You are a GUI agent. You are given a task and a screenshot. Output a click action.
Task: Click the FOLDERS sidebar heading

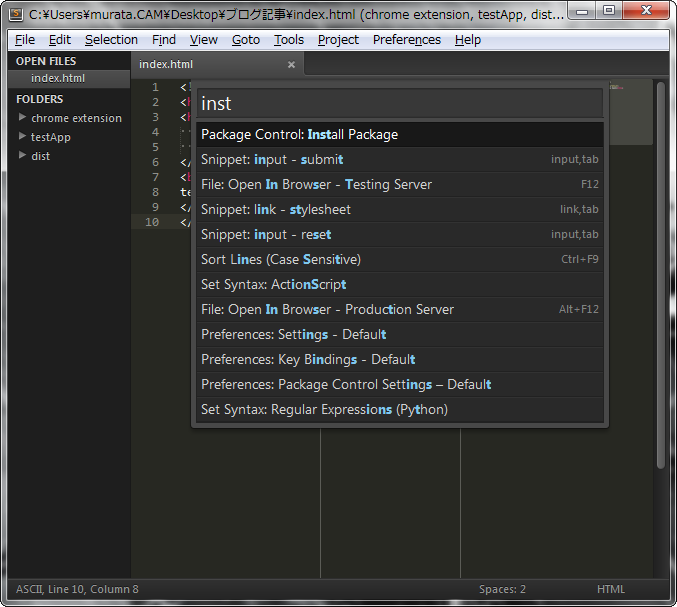click(40, 99)
